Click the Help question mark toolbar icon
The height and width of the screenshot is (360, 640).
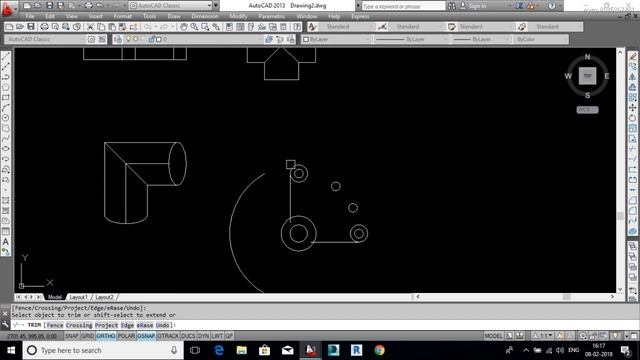click(x=297, y=27)
